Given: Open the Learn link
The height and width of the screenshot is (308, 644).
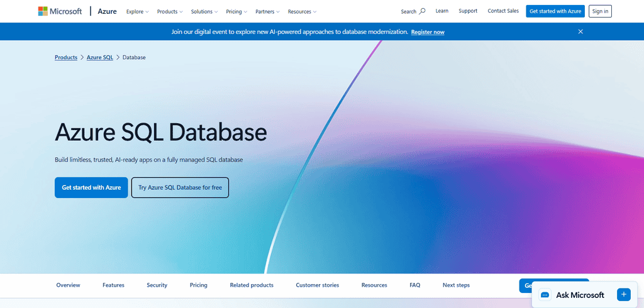Looking at the screenshot, I should 442,11.
